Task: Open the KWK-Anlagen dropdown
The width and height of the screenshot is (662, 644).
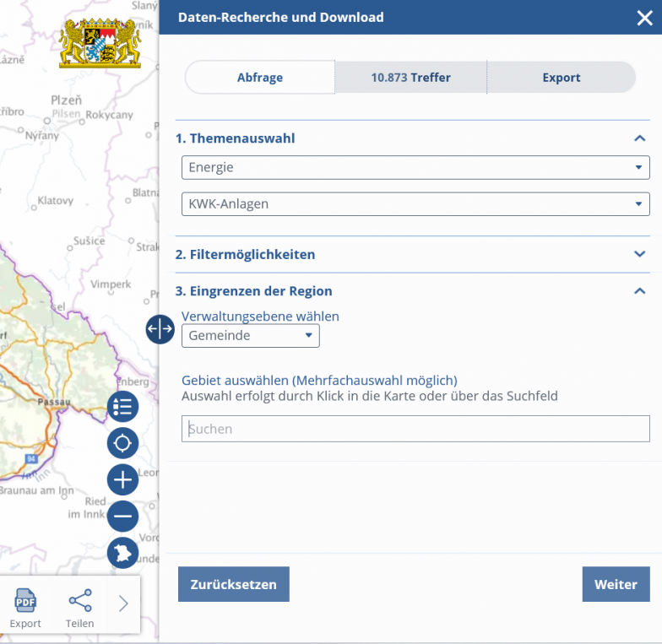Action: pos(415,203)
